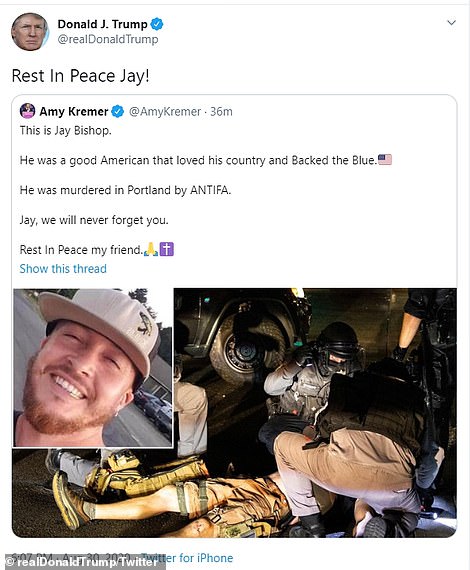The width and height of the screenshot is (470, 570).
Task: Click 'Show this thread' link
Action: pos(63,269)
